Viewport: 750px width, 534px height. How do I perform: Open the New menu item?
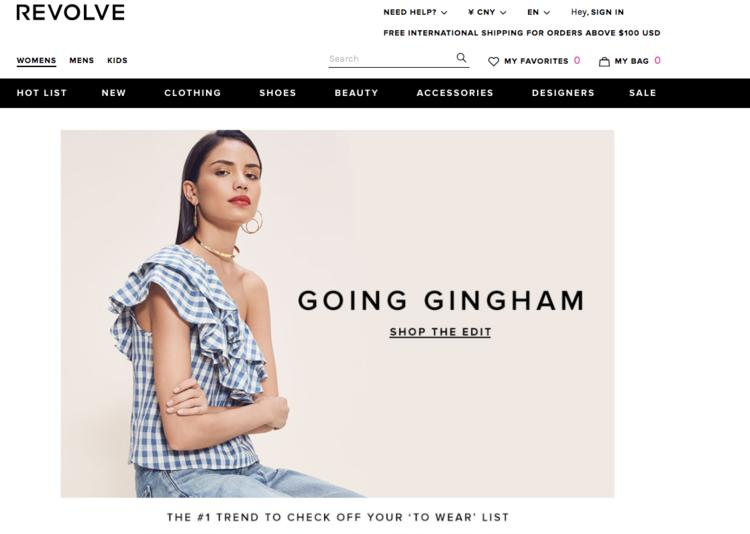pos(114,93)
